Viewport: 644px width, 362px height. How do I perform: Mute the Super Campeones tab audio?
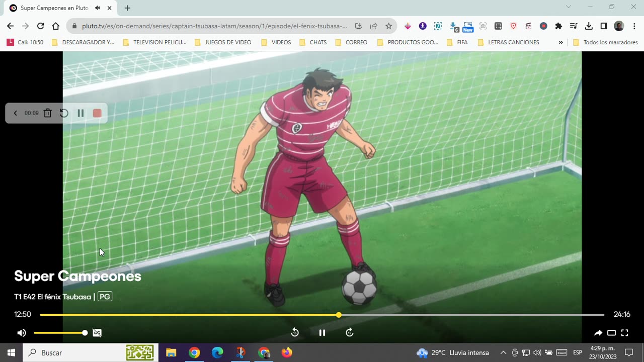(x=98, y=8)
